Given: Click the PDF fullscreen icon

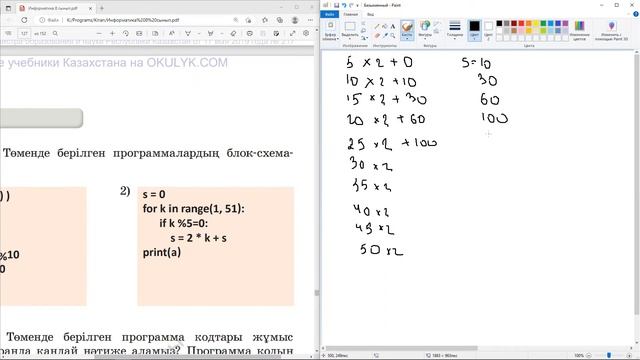Looking at the screenshot, I should [x=293, y=33].
